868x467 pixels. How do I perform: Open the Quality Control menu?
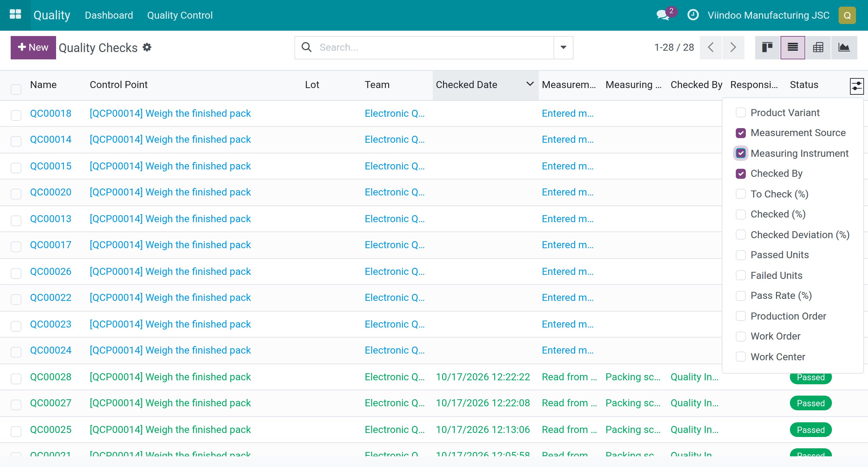180,15
